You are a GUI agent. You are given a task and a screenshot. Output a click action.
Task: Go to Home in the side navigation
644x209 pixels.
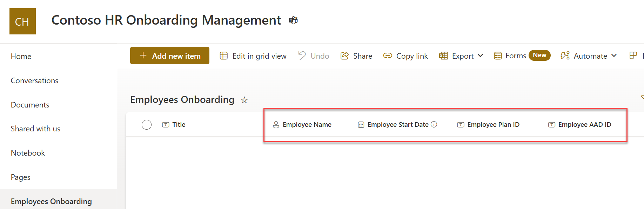point(21,56)
